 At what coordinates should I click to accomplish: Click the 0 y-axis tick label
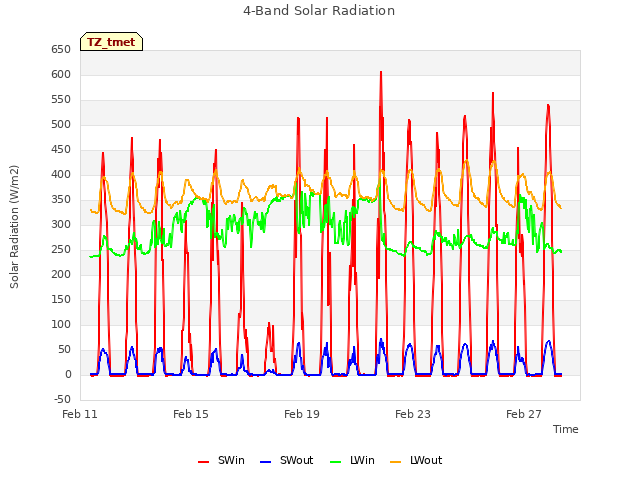[x=68, y=375]
